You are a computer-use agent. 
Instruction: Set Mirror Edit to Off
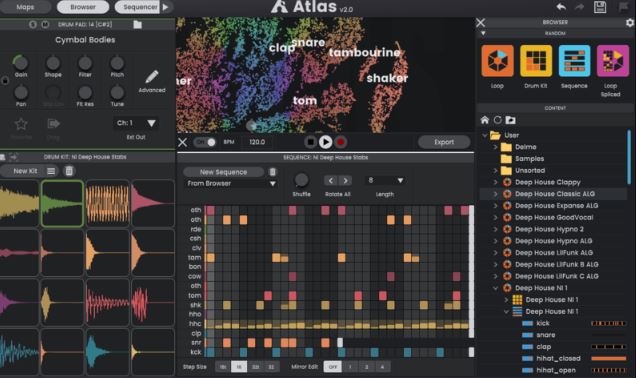click(x=333, y=367)
